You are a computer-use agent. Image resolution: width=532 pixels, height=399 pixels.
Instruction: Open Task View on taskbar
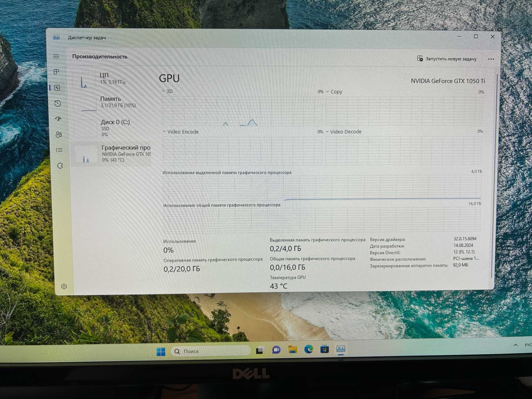coord(260,350)
